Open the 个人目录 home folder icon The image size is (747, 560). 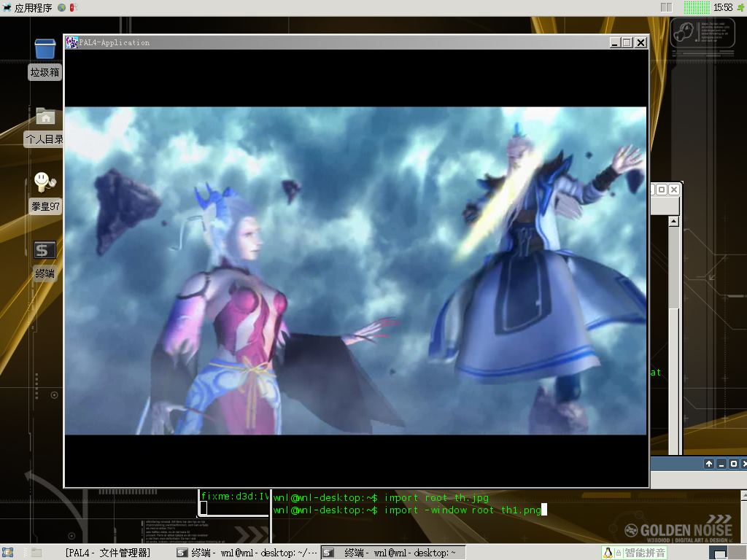[44, 127]
